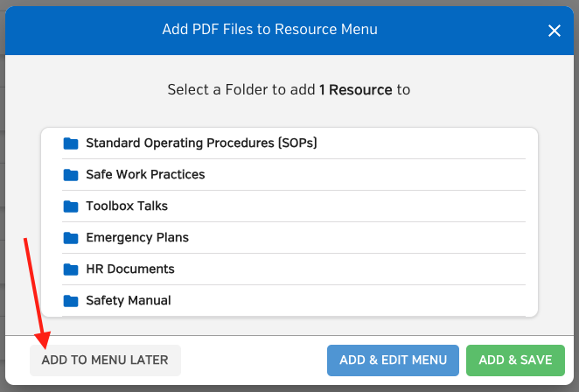Select the Emergency Plans folder name
Screen dimensions: 579x392
click(x=137, y=238)
